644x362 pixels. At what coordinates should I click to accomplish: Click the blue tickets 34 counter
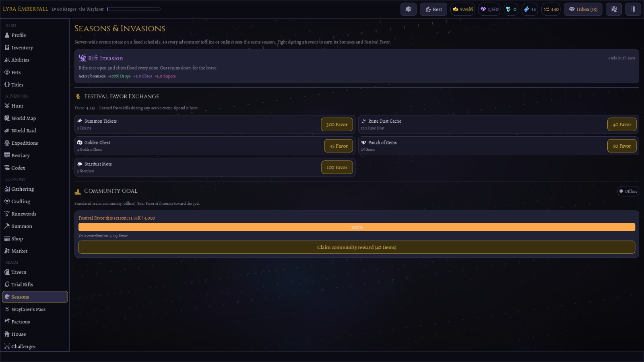pyautogui.click(x=530, y=9)
